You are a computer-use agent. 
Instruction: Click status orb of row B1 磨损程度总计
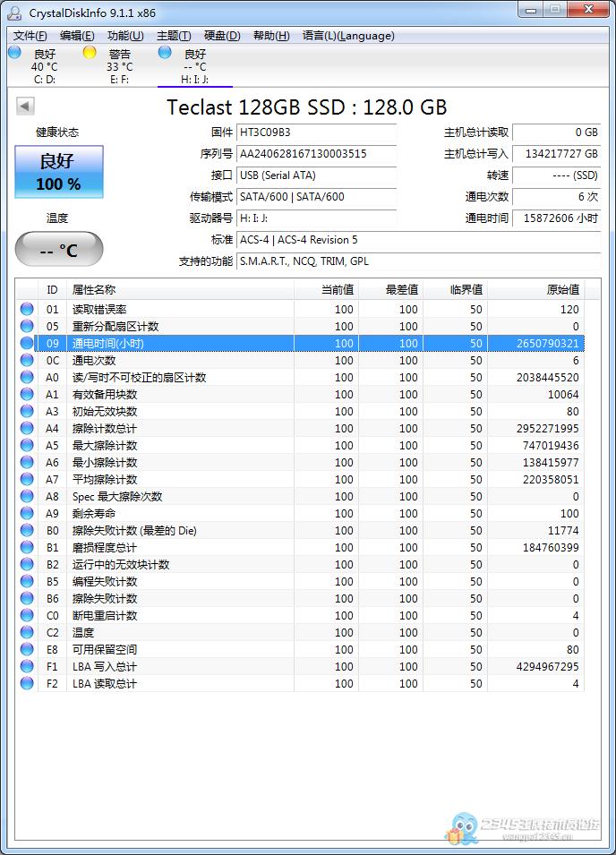pyautogui.click(x=27, y=547)
